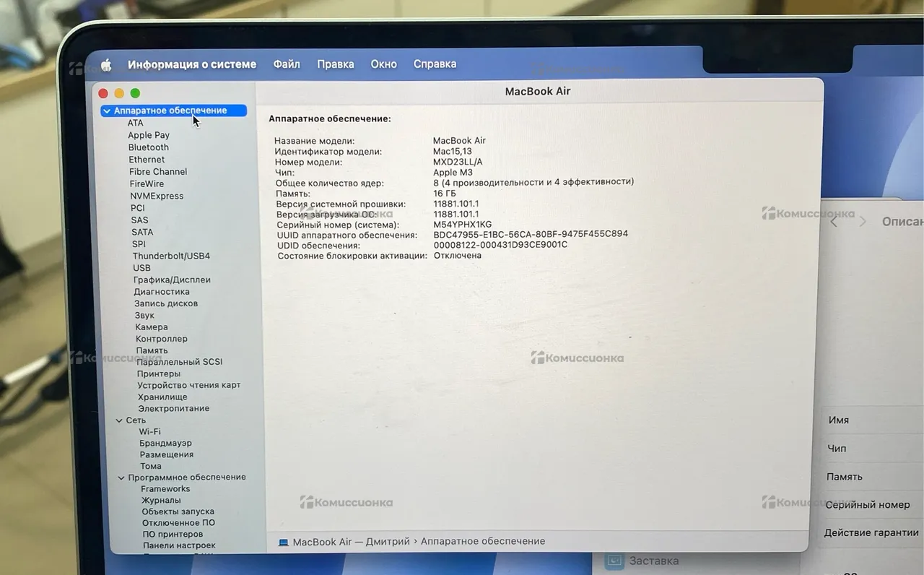Viewport: 924px width, 575px height.
Task: Open the Apple menu
Action: coord(106,65)
